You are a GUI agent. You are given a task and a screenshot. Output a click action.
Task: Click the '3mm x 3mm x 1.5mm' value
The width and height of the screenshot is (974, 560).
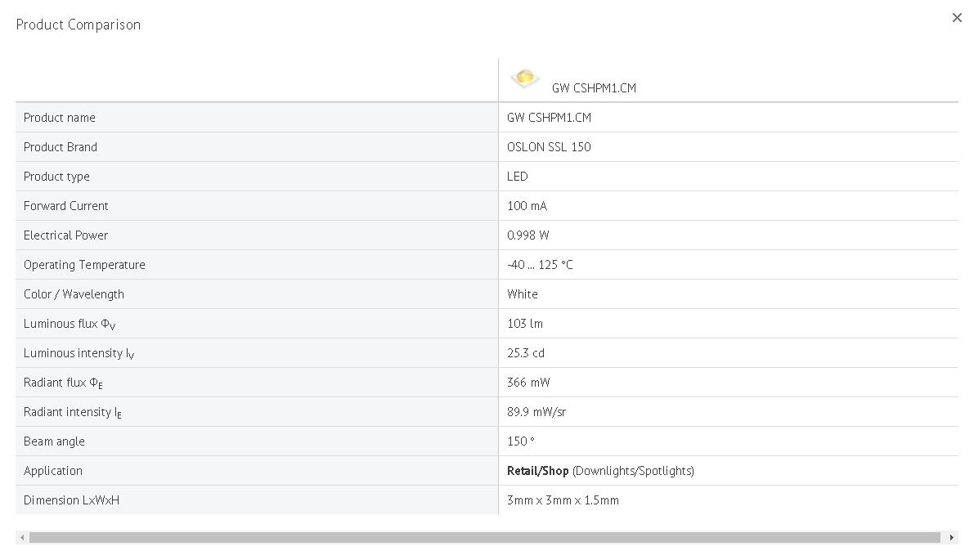(563, 500)
